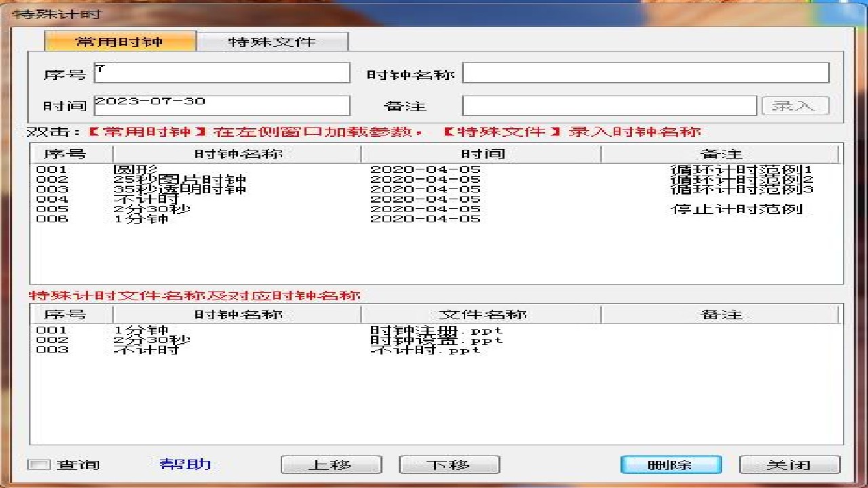The height and width of the screenshot is (488, 868).
Task: Click the 下移 button
Action: point(449,464)
